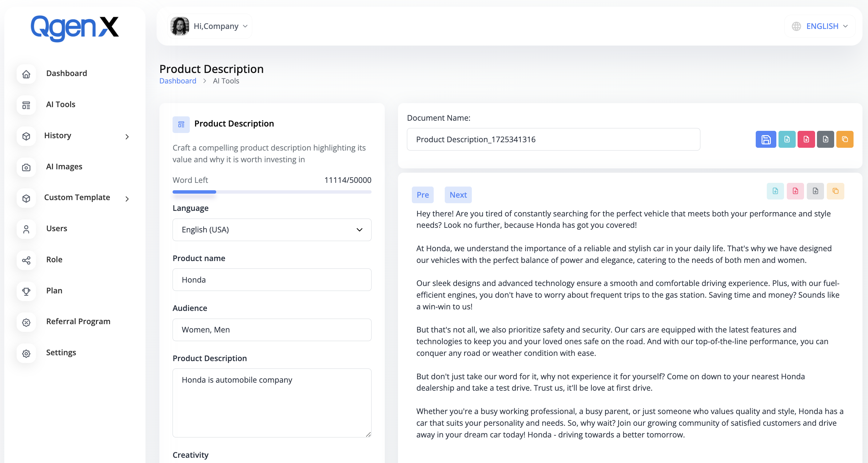868x463 pixels.
Task: Click the generated text paragraph starting 'Hey there!'
Action: click(x=623, y=219)
